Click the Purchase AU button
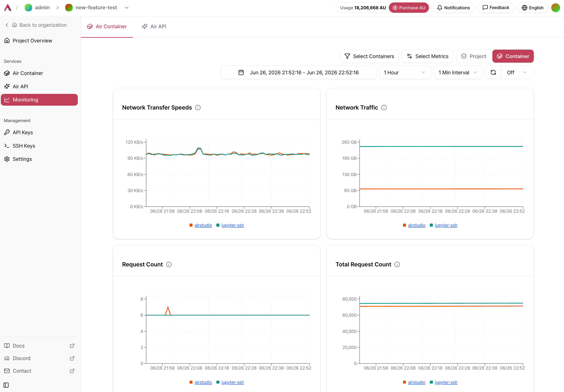This screenshot has width=564, height=392. click(x=409, y=8)
